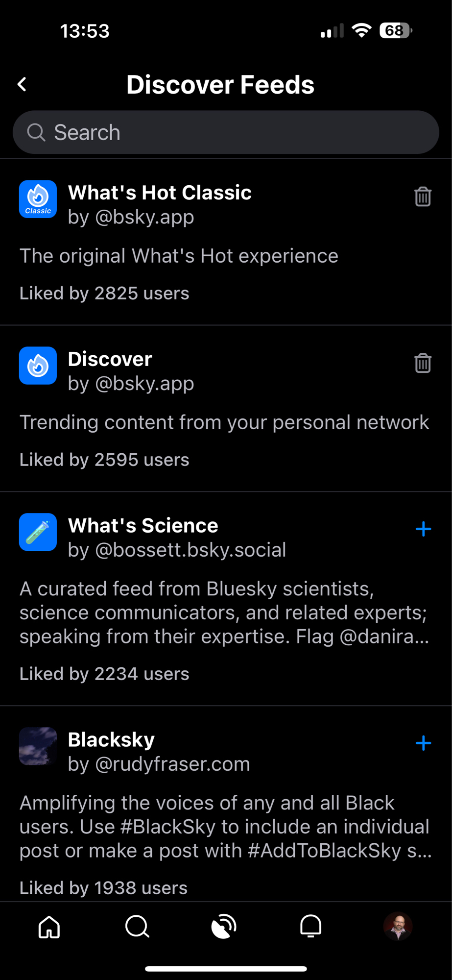This screenshot has width=452, height=980.
Task: Tap the Discover feed flame avatar
Action: click(38, 366)
